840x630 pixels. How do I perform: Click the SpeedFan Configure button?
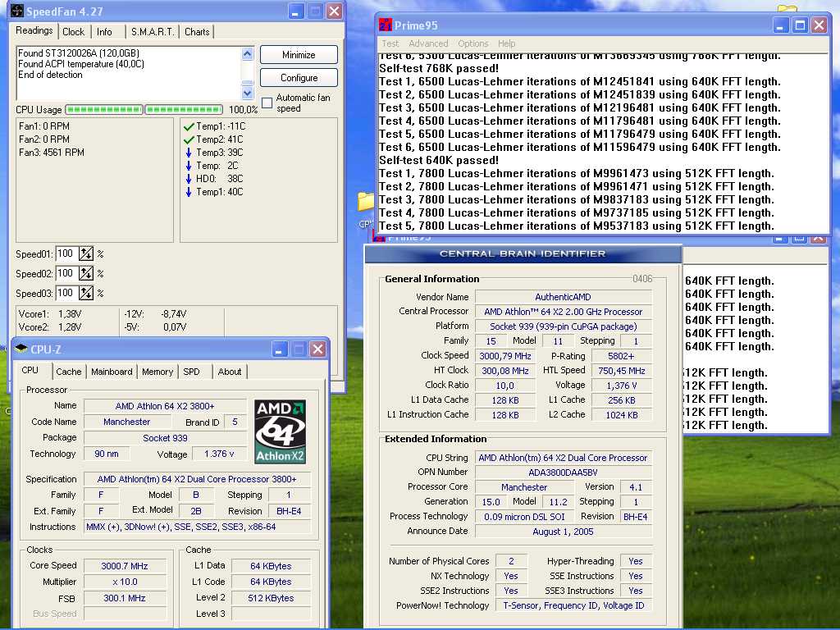pyautogui.click(x=299, y=78)
